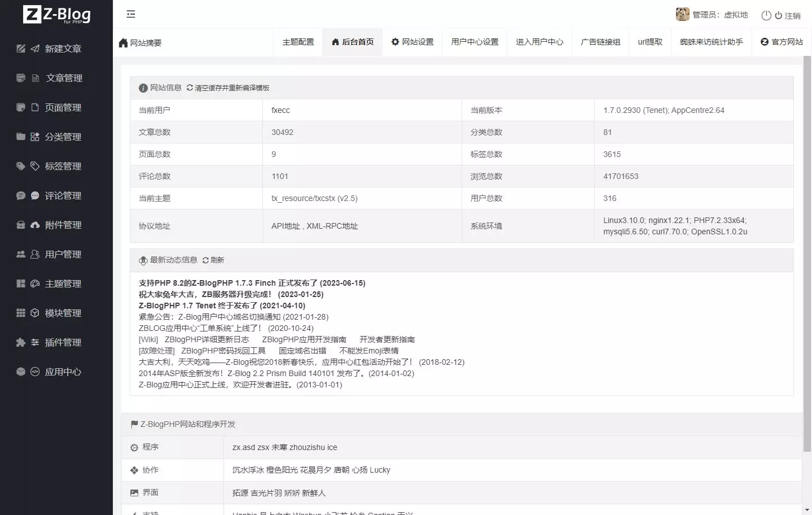The width and height of the screenshot is (812, 515).
Task: Switch to the 主题配置 tab
Action: click(x=298, y=42)
